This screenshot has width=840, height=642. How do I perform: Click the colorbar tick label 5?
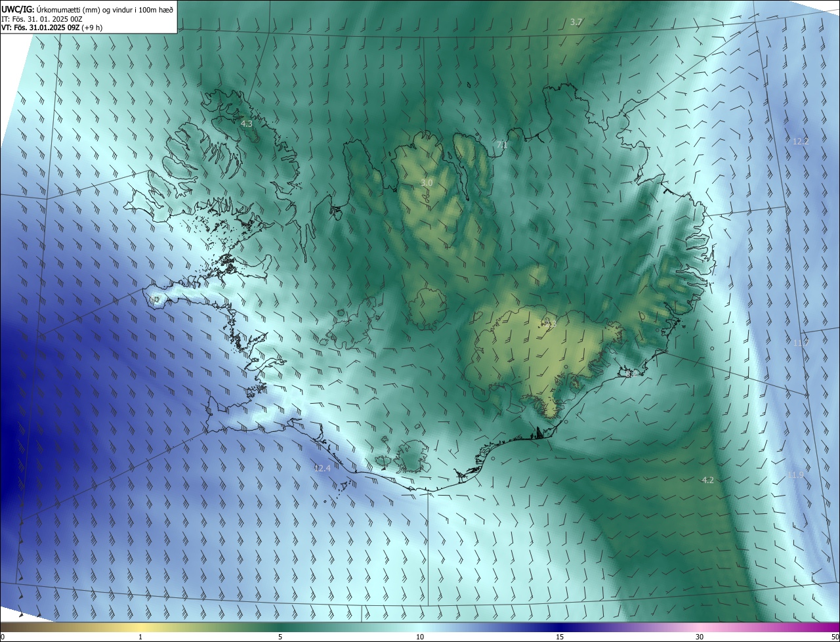(280, 637)
